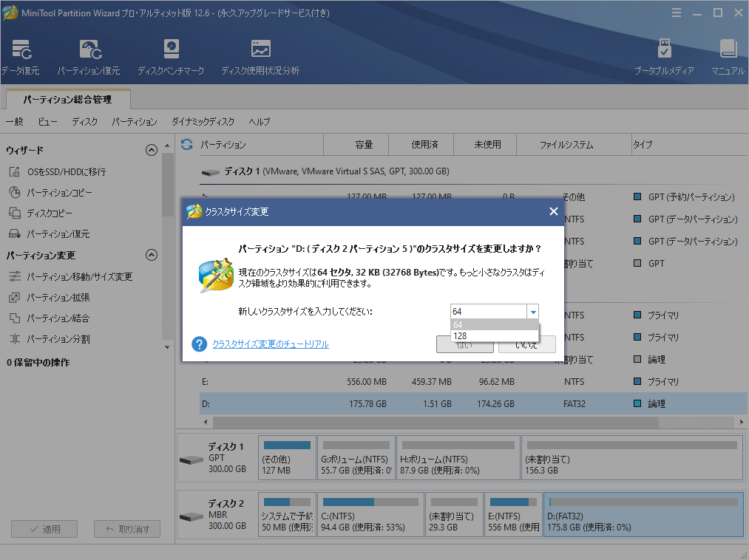Collapse the パーティション変更 section
This screenshot has width=749, height=560.
click(151, 254)
